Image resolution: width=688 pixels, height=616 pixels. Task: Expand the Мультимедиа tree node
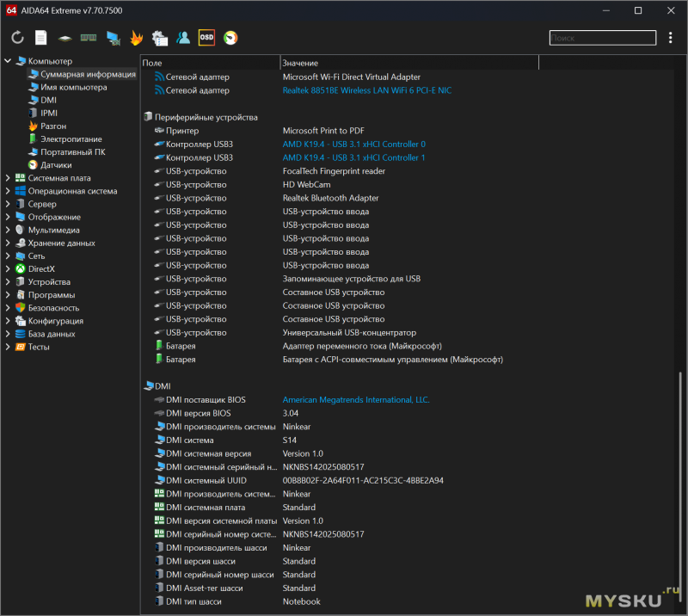click(x=8, y=230)
